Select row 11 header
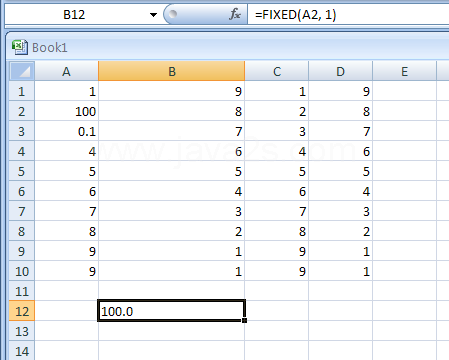 (22, 291)
